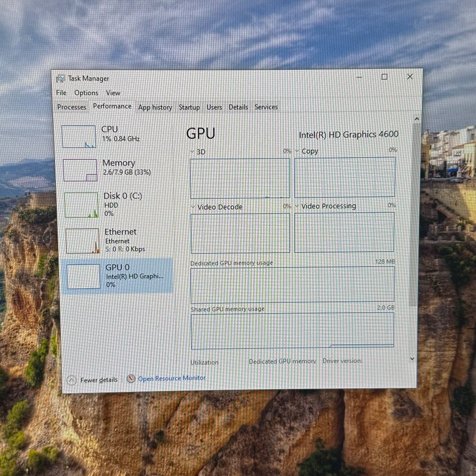Click the 'Driver version:' label
Viewport: 476px width, 476px height.
pyautogui.click(x=343, y=361)
